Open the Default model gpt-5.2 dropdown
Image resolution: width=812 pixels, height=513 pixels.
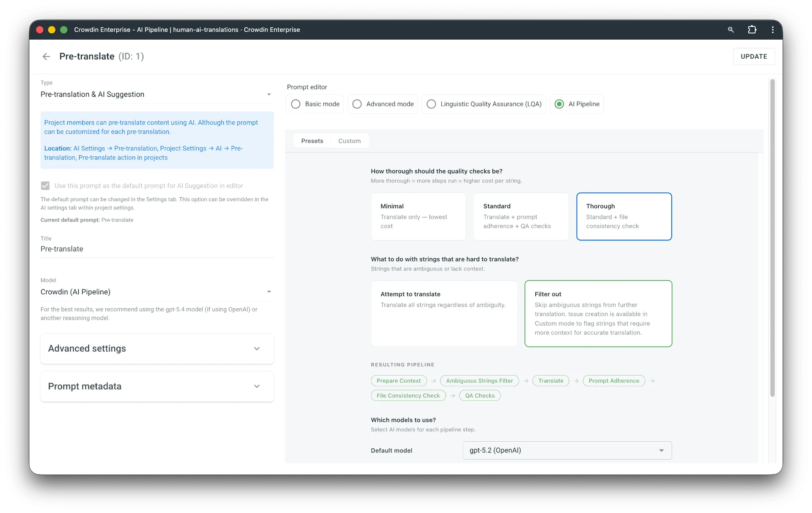(x=567, y=450)
